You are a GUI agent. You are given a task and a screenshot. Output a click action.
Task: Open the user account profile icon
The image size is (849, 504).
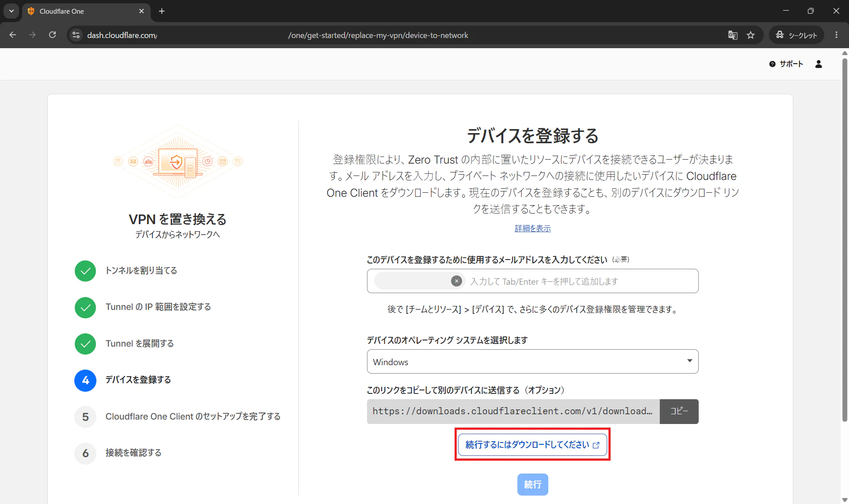[x=818, y=64]
